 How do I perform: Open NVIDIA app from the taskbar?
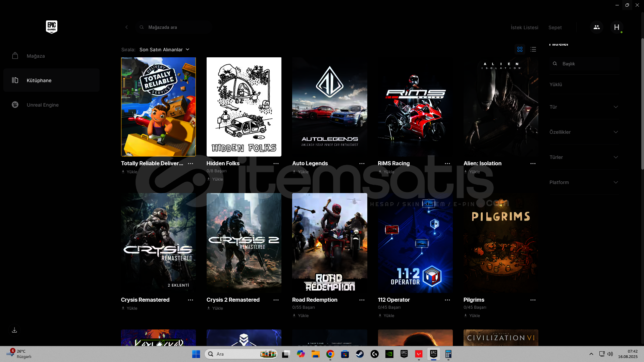tap(389, 354)
